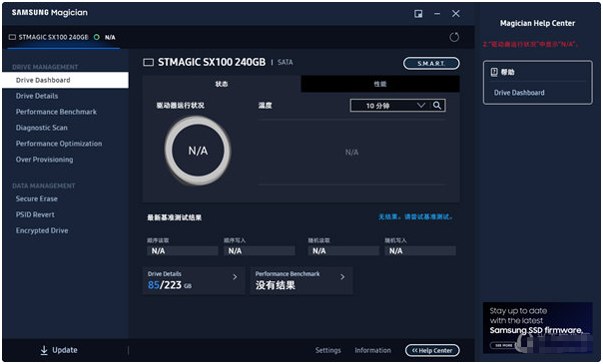
Task: Click the Update label at bottom left
Action: 65,350
